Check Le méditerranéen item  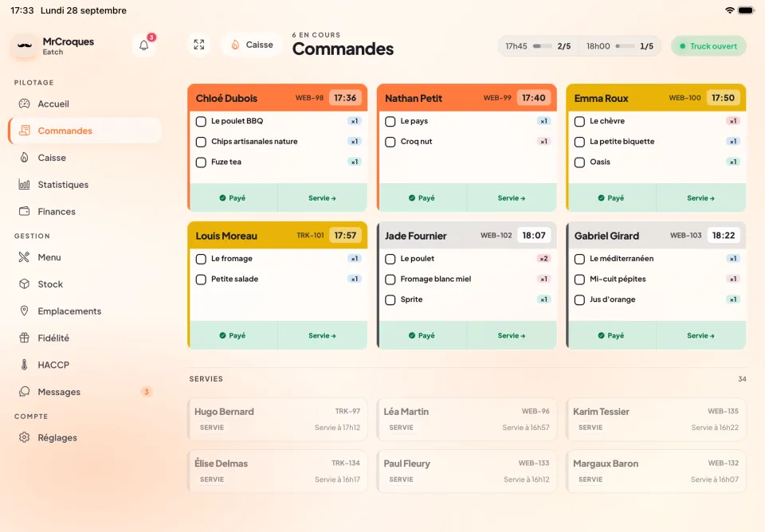click(x=579, y=259)
